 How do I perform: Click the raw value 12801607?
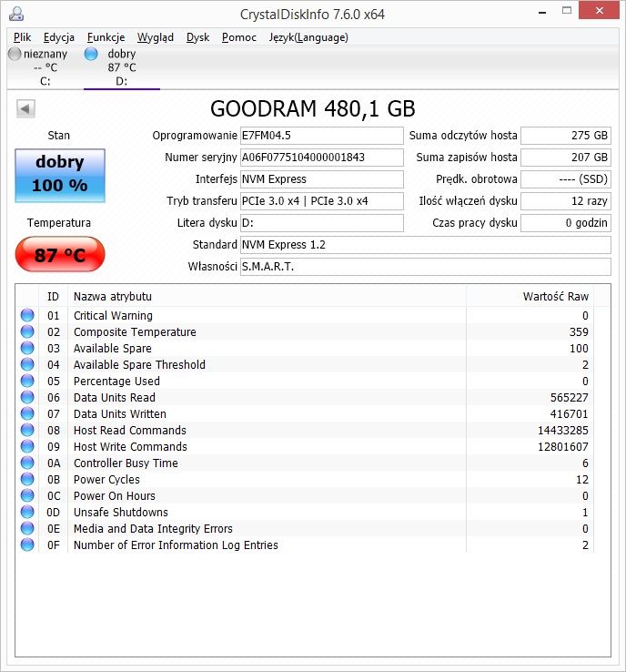coord(563,446)
